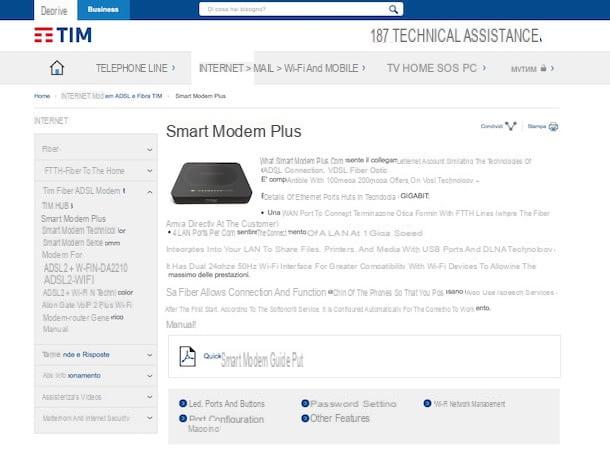Click Smart Modem Plus breadcrumb text

click(200, 96)
